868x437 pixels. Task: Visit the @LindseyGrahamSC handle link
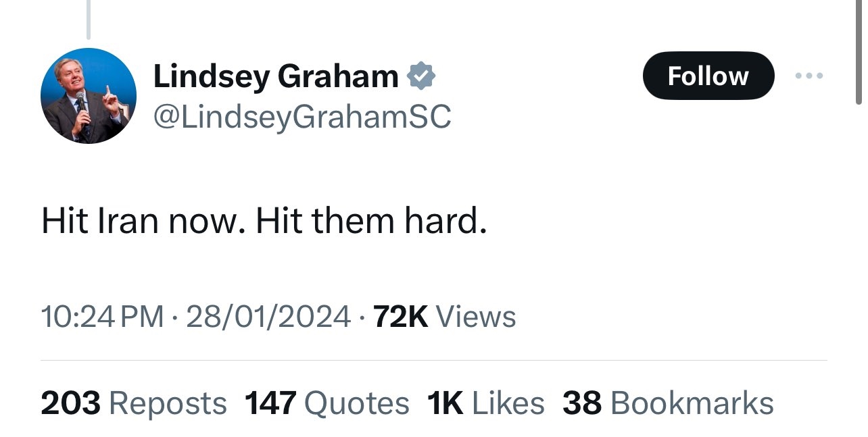(302, 118)
